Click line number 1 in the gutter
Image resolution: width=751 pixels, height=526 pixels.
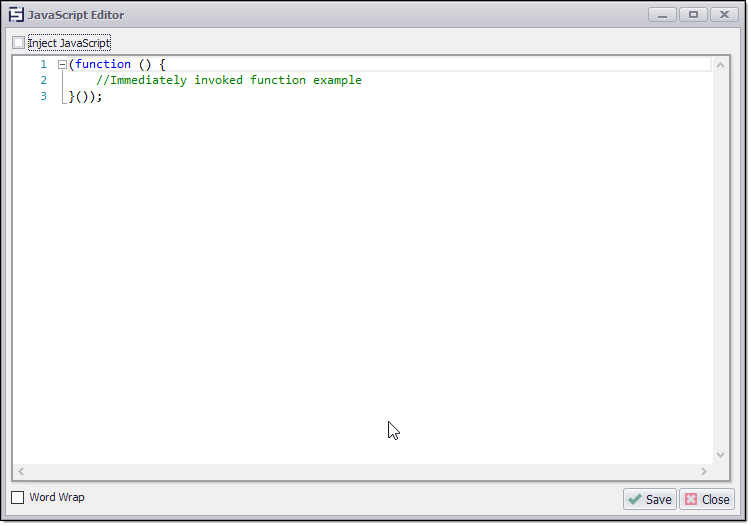[x=43, y=64]
